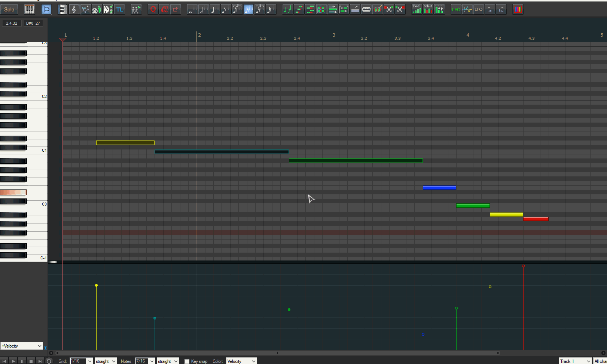Click the red curved arrow button

(176, 9)
